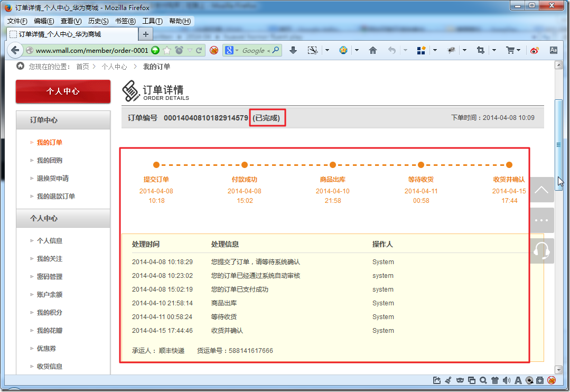Expand dropdown arrow next to emoticon icon
Viewport: 570px width, 392px height.
click(x=357, y=50)
